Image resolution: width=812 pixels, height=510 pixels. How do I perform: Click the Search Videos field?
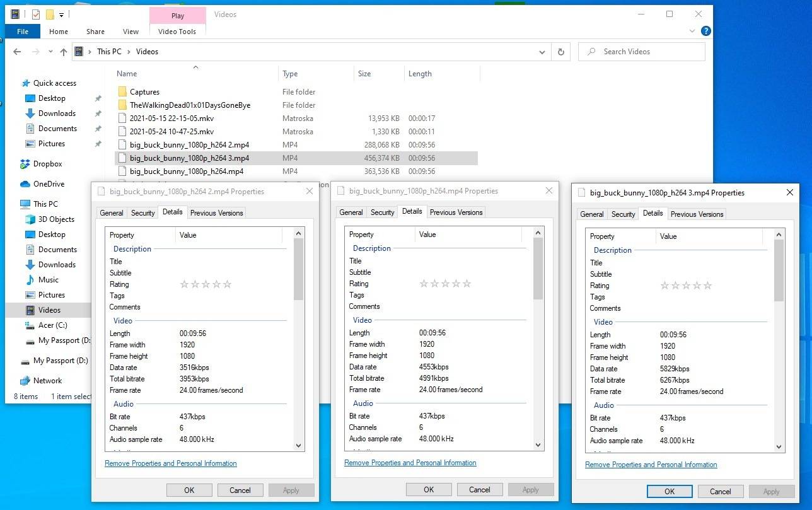tap(641, 52)
